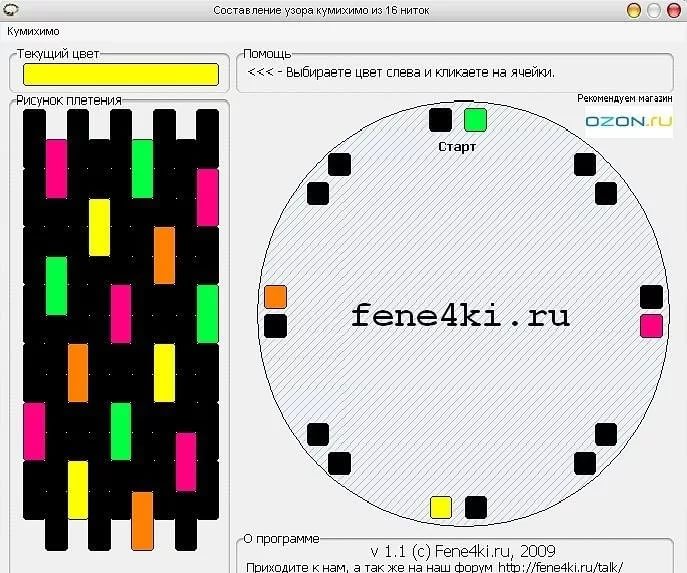
Task: Click the bottommost green cell in the weave pattern
Action: coord(121,432)
